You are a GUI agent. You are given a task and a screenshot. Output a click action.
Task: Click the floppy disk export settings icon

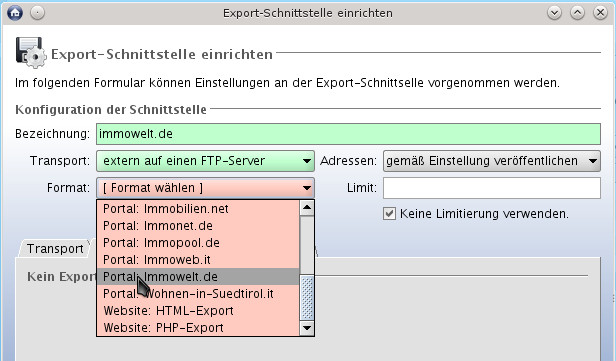click(x=31, y=53)
